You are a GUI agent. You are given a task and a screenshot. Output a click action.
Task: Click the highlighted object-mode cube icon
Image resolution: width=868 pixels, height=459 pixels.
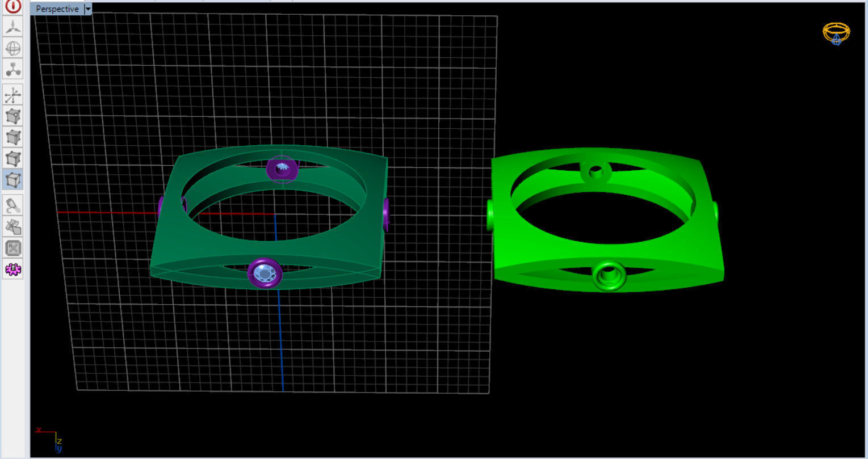tap(13, 179)
